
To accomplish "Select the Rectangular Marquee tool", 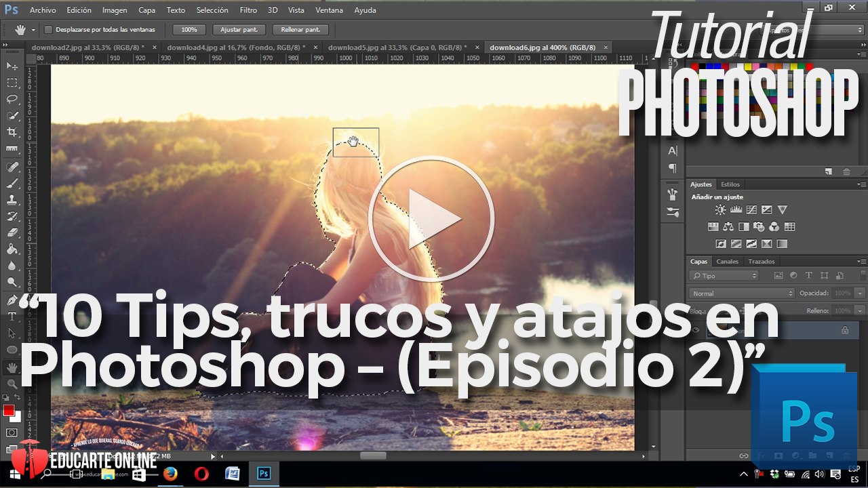I will 12,83.
